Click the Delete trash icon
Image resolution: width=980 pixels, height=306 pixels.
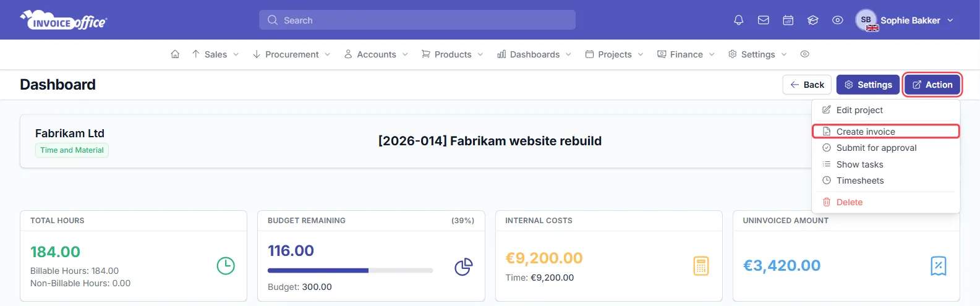pos(827,202)
